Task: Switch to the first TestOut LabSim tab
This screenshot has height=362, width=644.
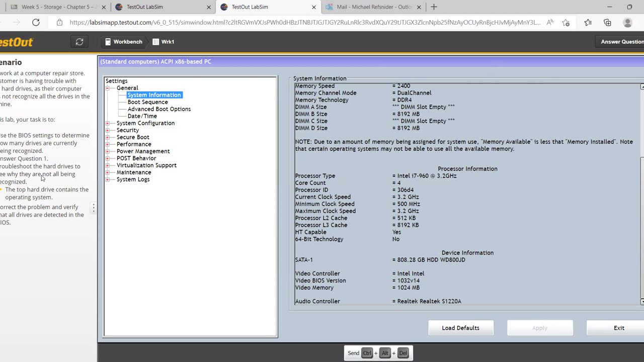Action: (x=164, y=7)
